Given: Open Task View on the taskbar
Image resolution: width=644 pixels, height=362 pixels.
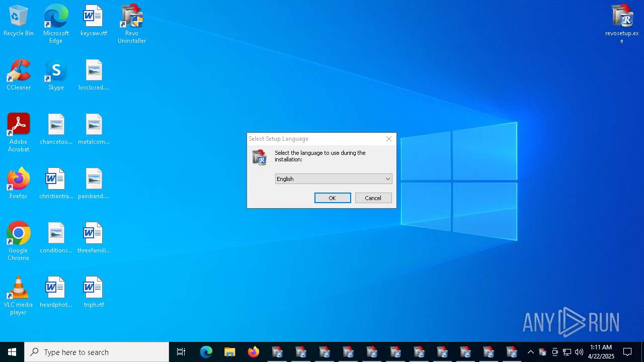Looking at the screenshot, I should pos(181,352).
